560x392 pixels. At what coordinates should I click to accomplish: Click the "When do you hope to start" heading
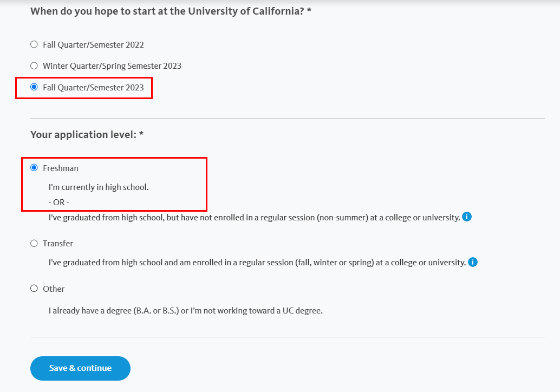171,11
